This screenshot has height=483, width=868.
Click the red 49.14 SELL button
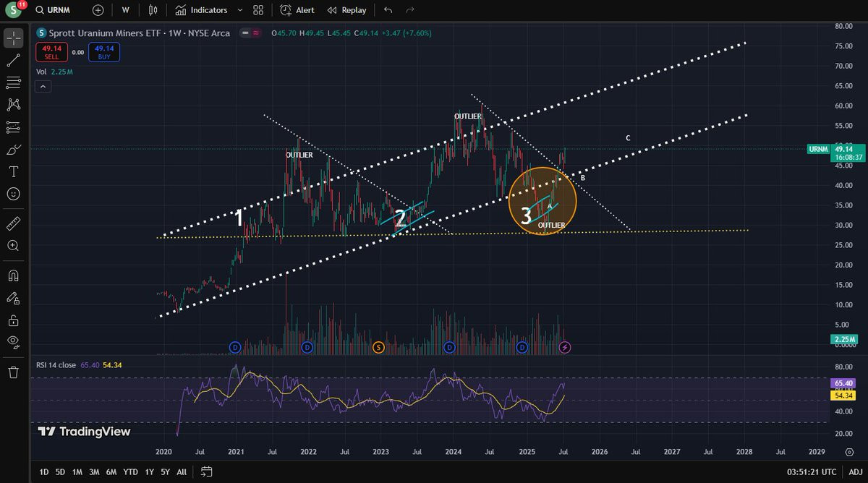point(51,53)
